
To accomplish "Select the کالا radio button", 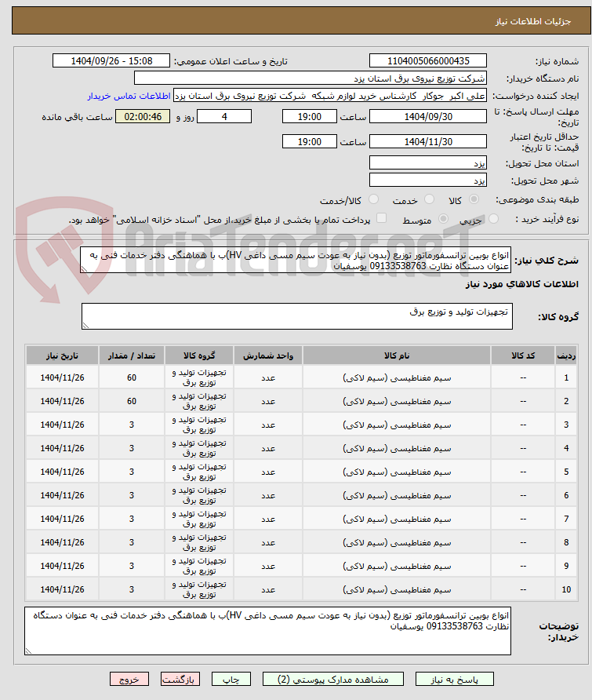I will [x=474, y=199].
